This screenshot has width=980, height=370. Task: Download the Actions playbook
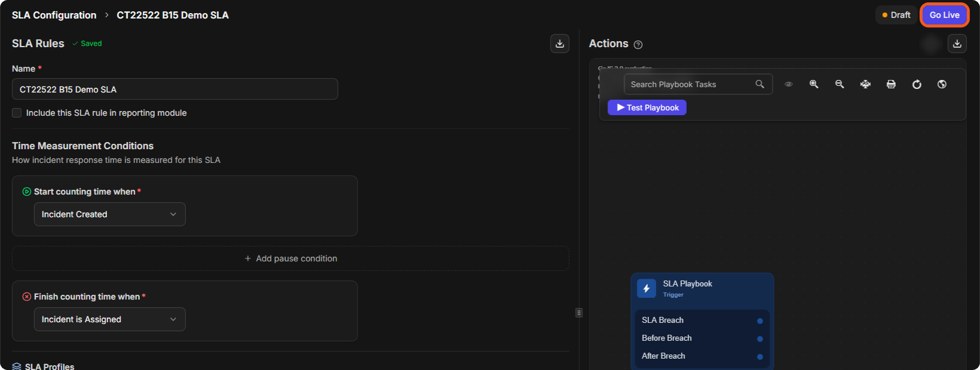[x=957, y=44]
